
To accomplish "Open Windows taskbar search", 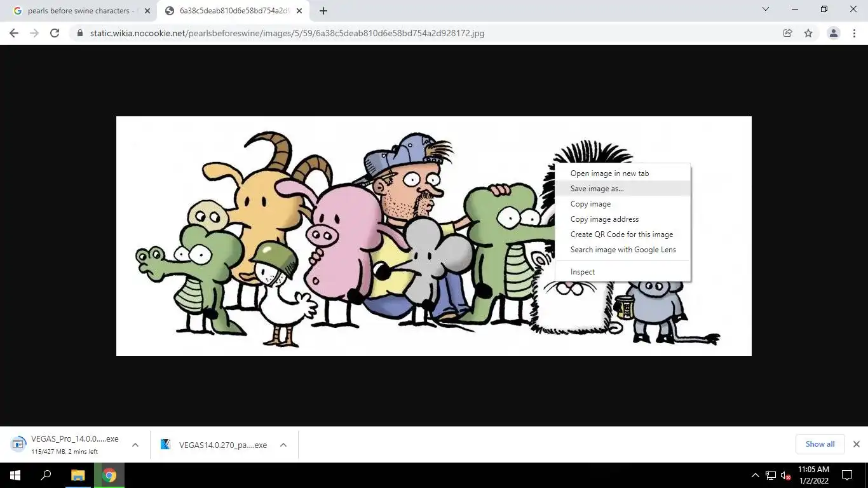I will [x=46, y=475].
